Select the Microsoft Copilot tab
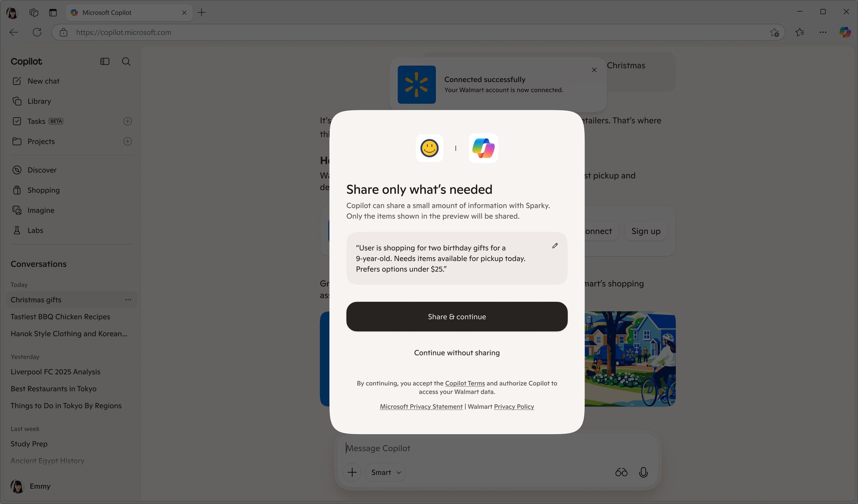 pyautogui.click(x=129, y=13)
